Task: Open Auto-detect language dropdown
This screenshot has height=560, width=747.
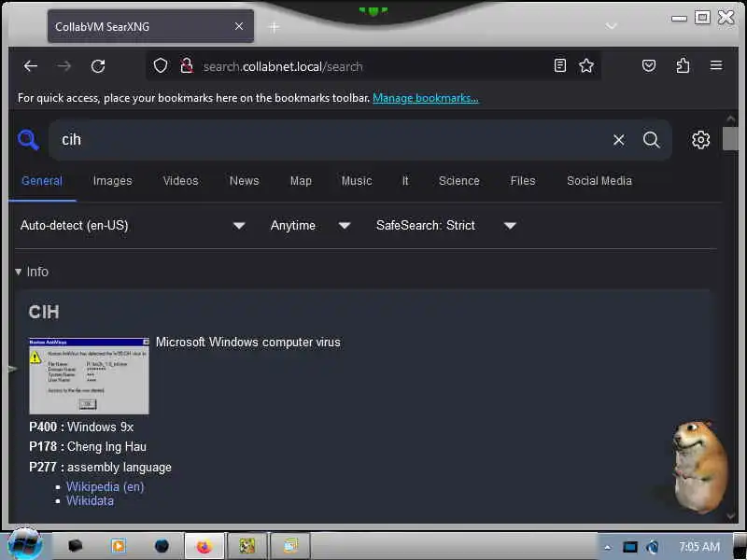Action: (x=133, y=225)
